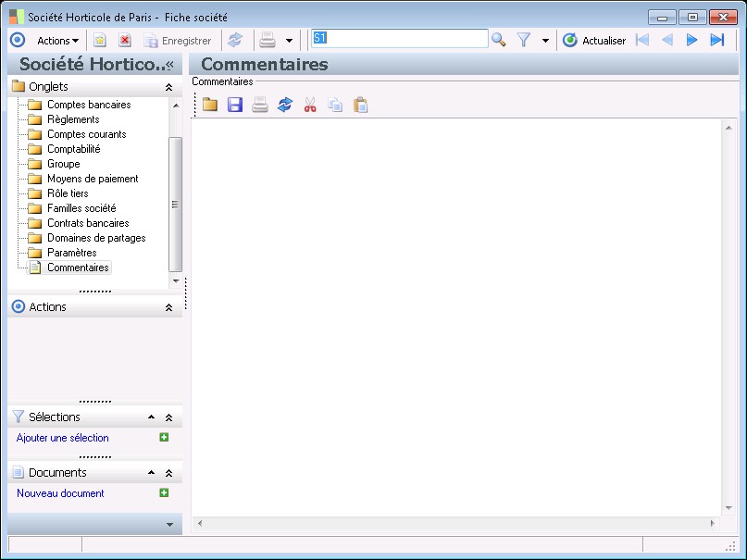This screenshot has height=560, width=747.
Task: Click the search input field containing S1
Action: click(x=399, y=39)
